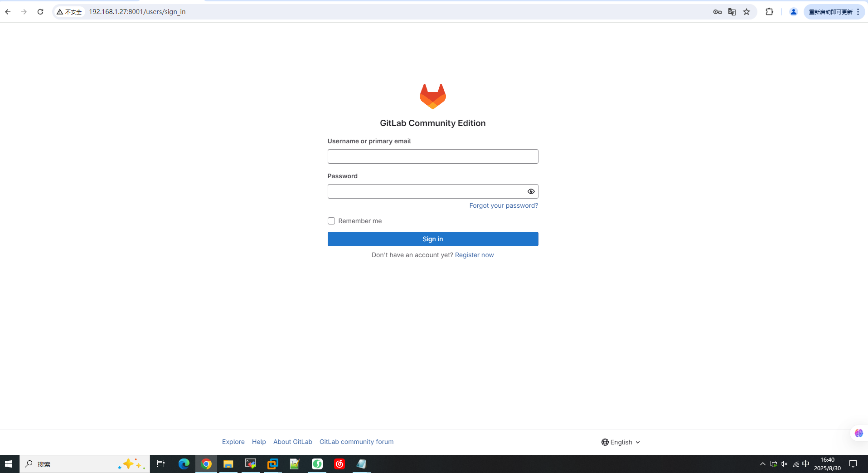
Task: Click the Google Translate icon
Action: click(x=732, y=12)
